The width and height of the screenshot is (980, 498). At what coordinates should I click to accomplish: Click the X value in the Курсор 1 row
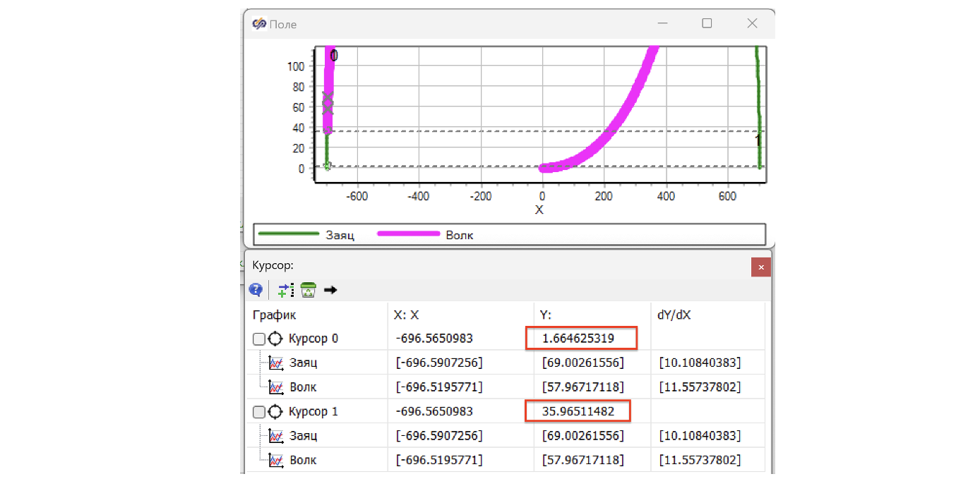pyautogui.click(x=434, y=411)
